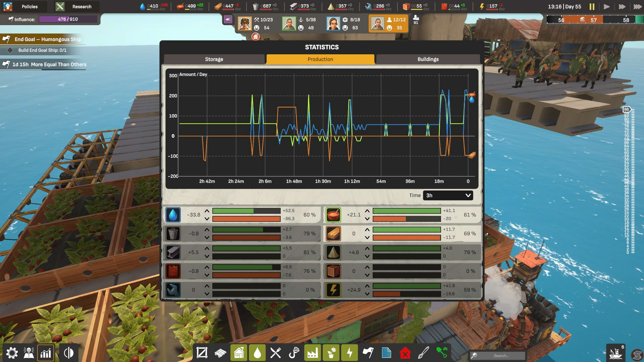Screen dimensions: 644x362
Task: Select the highlighted citizen portrait 12/12
Action: click(377, 24)
